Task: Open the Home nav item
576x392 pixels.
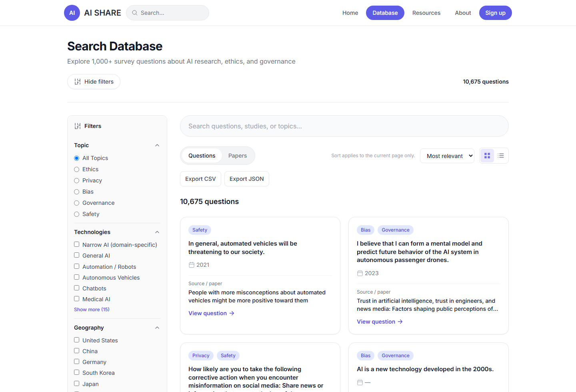Action: (x=350, y=13)
